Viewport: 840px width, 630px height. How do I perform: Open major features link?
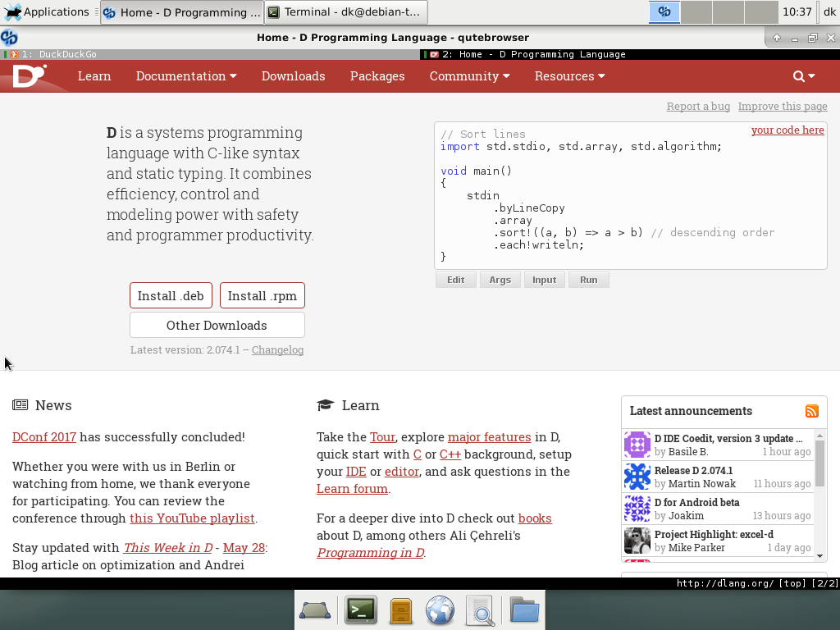coord(489,436)
